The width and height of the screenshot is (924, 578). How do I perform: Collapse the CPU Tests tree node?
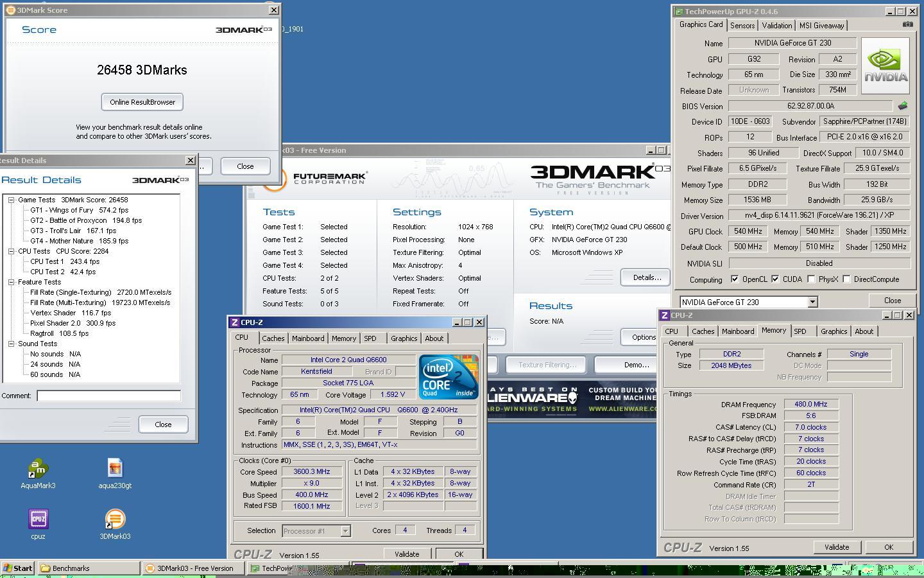pos(12,251)
